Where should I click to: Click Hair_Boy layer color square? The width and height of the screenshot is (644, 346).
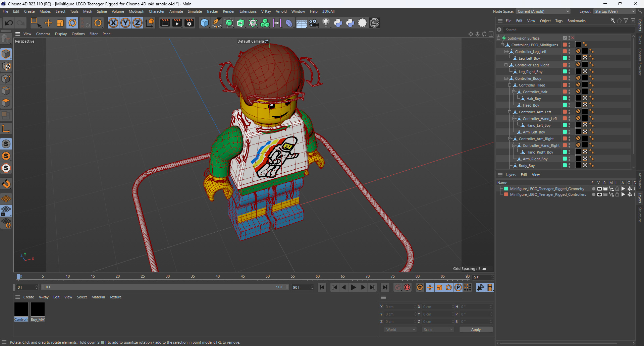click(x=565, y=99)
